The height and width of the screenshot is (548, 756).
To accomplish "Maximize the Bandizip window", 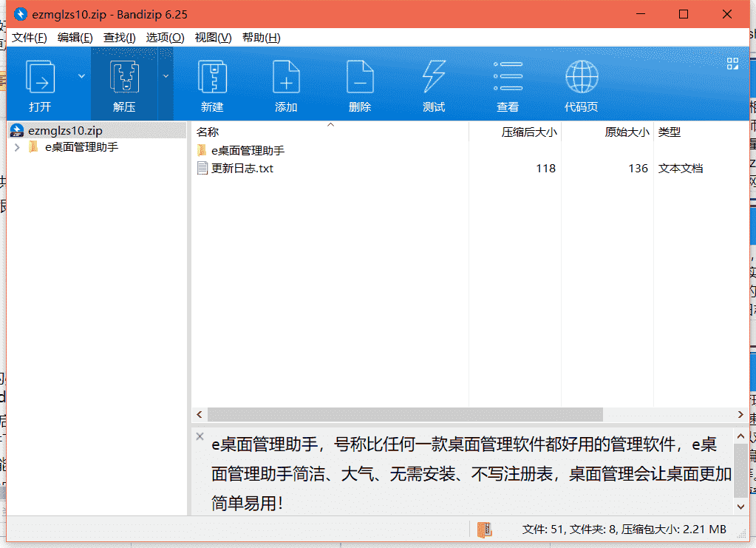I will [683, 14].
